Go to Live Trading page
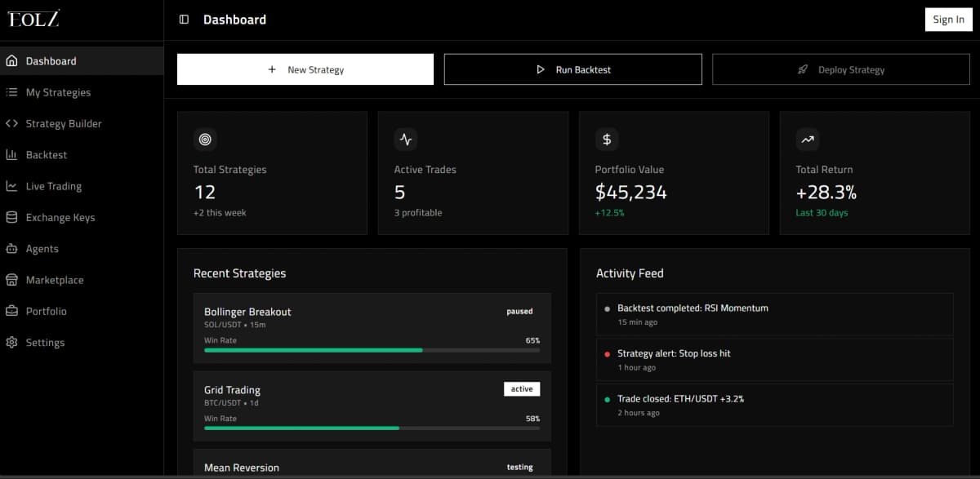Screen dimensions: 980x479 pyautogui.click(x=53, y=186)
